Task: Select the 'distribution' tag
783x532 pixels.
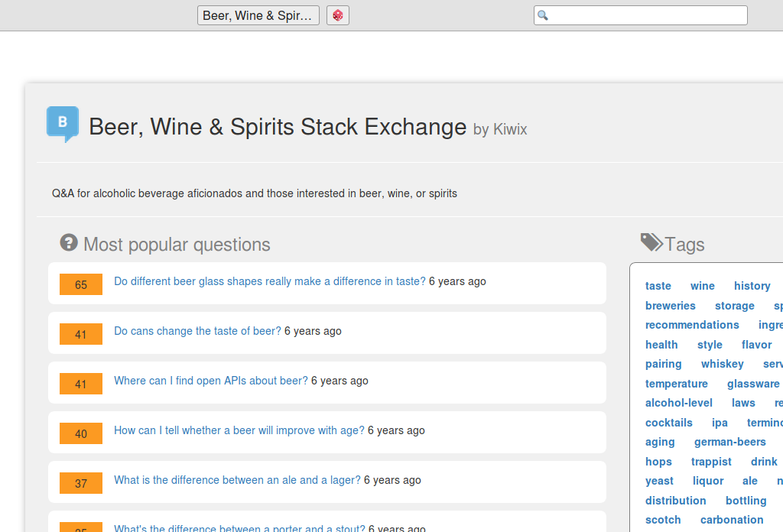Action: (x=676, y=501)
